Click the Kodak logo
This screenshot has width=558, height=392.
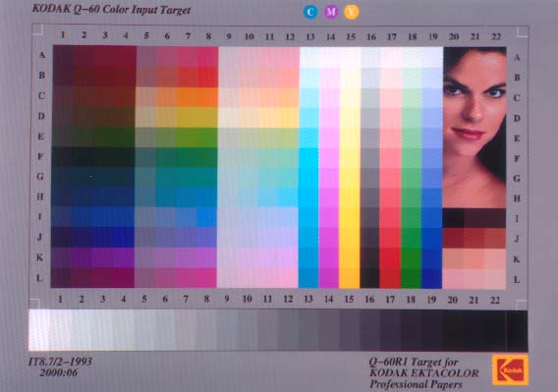pyautogui.click(x=510, y=370)
